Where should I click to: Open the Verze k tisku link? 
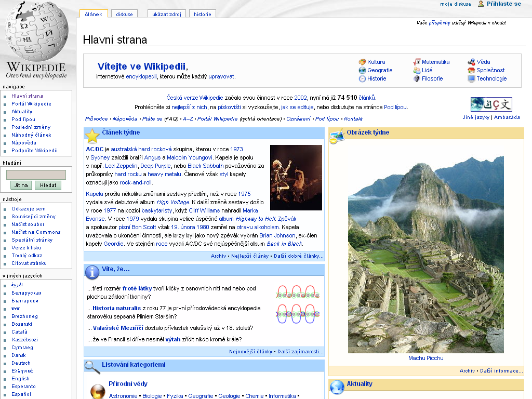(x=26, y=248)
